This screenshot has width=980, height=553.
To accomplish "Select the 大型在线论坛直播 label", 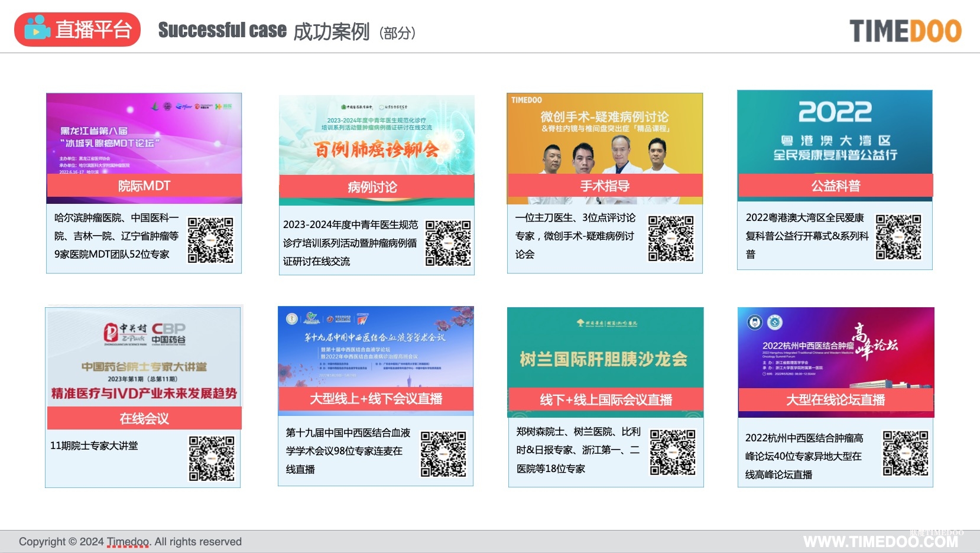I will pyautogui.click(x=836, y=400).
